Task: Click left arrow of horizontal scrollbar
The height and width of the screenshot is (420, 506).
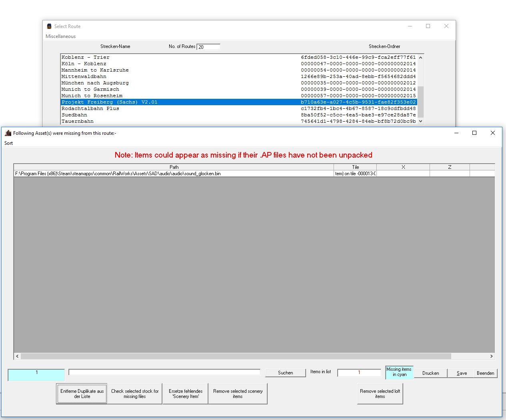Action: click(17, 356)
